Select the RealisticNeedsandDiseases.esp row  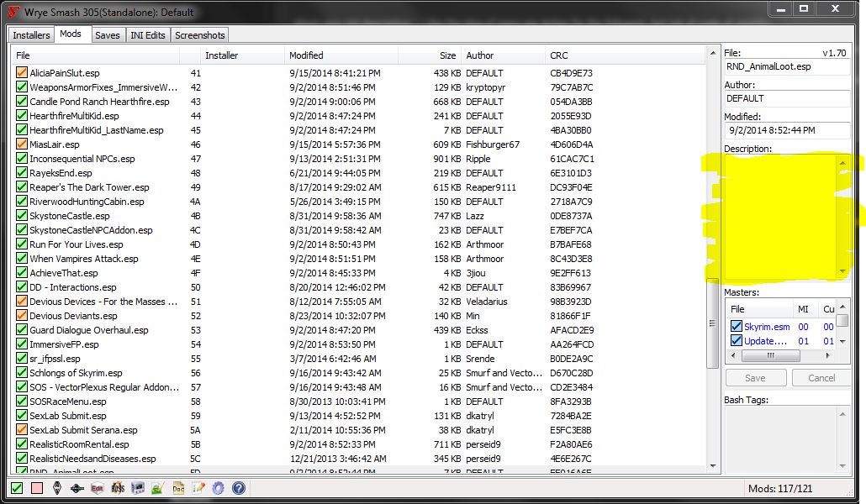[358, 458]
